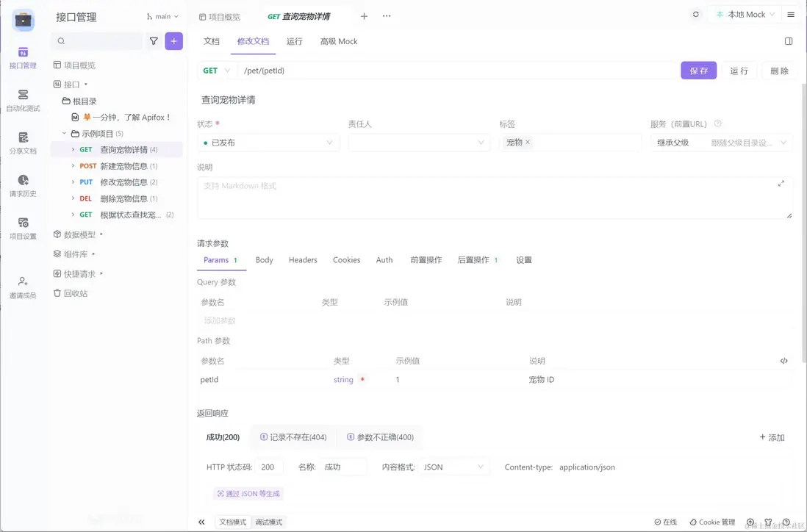The height and width of the screenshot is (532, 807).
Task: Click the /pet/{petId} URL field
Action: [x=458, y=71]
